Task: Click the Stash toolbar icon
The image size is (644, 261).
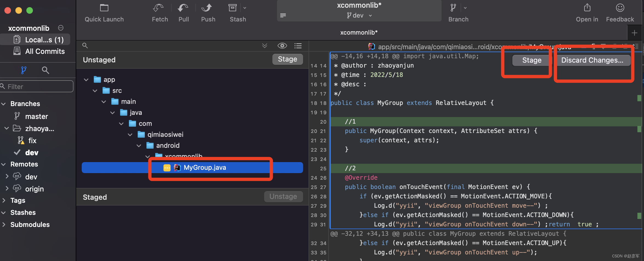Action: pyautogui.click(x=233, y=8)
